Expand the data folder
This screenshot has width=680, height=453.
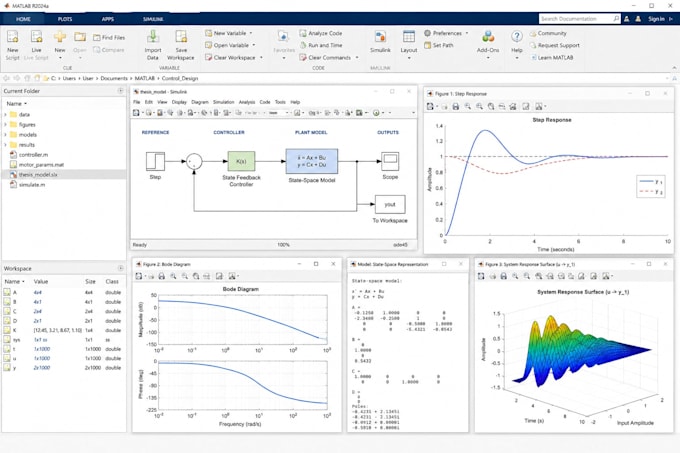coord(6,114)
